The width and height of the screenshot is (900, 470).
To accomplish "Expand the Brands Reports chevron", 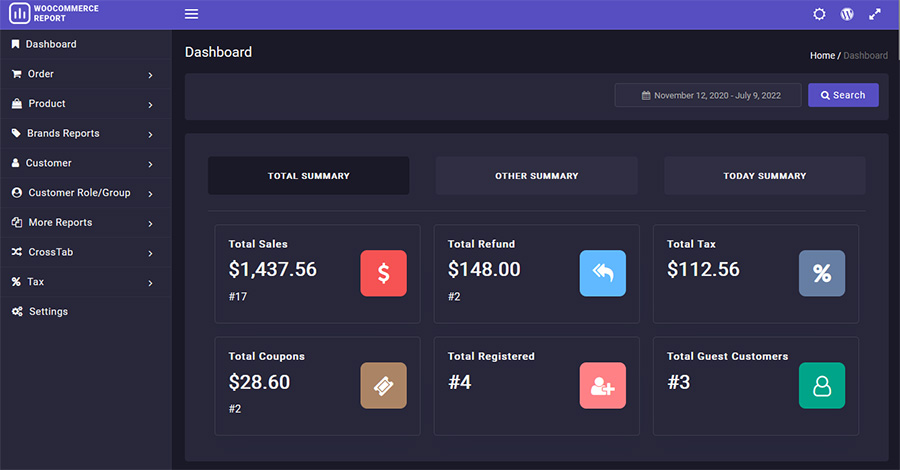I will point(150,135).
